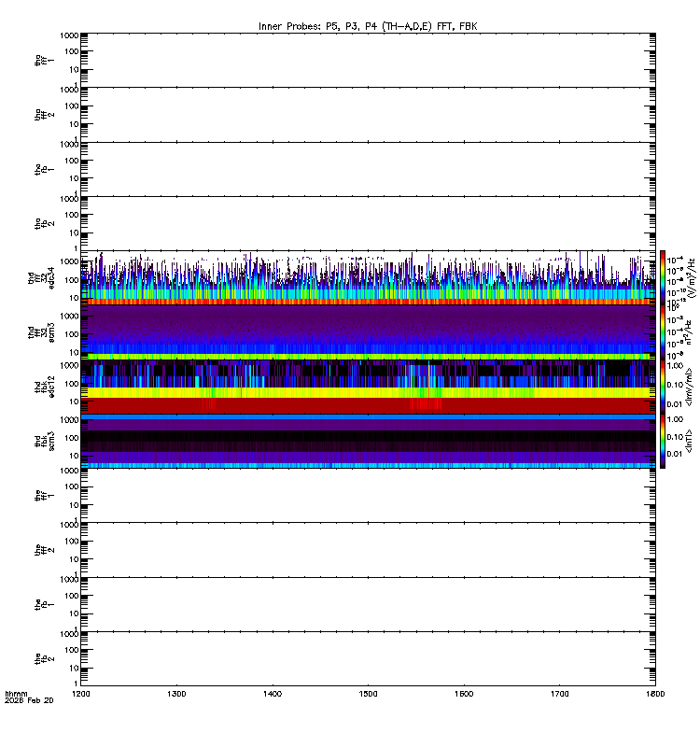Click the <|nT|> color bar
700x747 pixels.
[x=663, y=441]
